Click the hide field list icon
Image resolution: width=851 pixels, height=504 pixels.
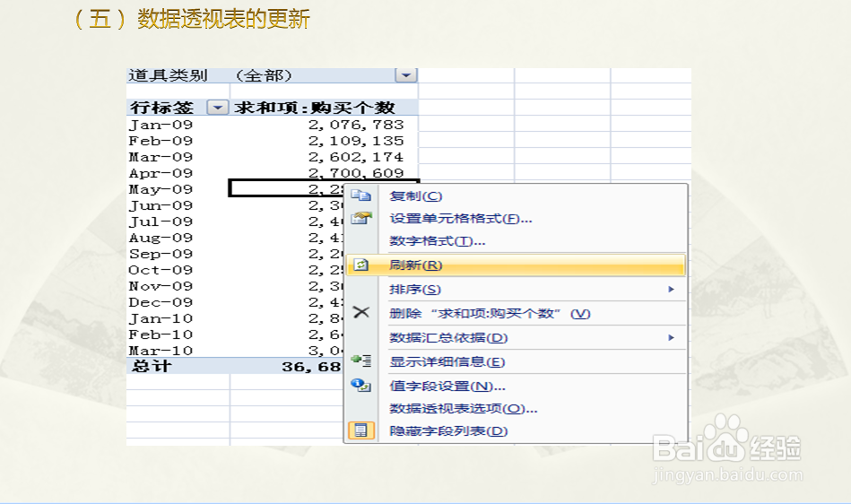pyautogui.click(x=360, y=430)
